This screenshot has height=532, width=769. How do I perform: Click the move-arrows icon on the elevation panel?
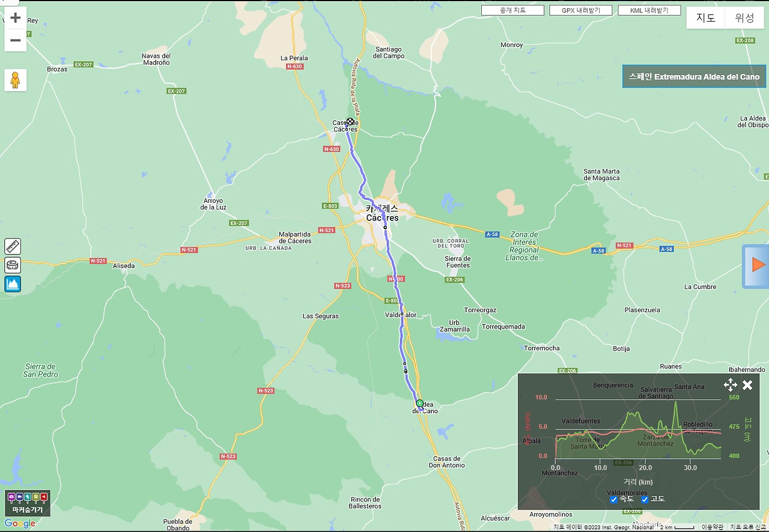[x=730, y=385]
